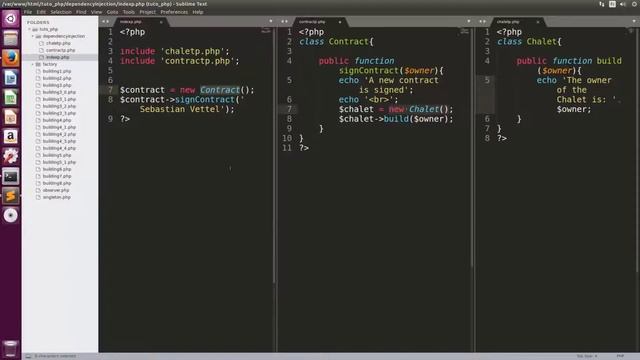The image size is (640, 360).
Task: Open the Ubuntu Dash home launcher icon
Action: [11, 19]
